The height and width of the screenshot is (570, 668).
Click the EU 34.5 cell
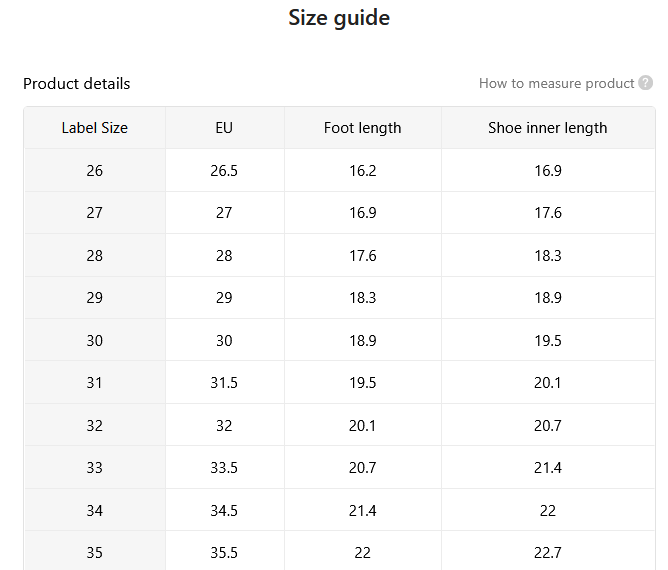pyautogui.click(x=224, y=510)
